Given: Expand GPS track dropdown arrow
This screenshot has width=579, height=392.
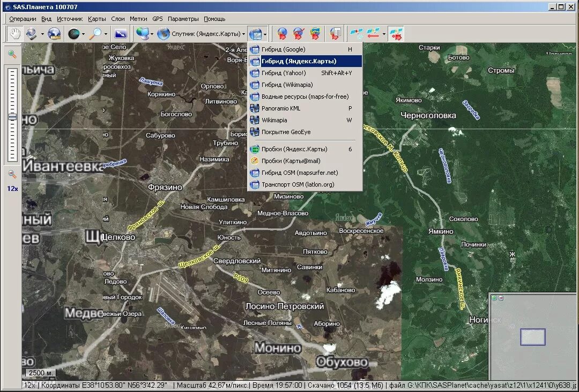Looking at the screenshot, I should 384,34.
